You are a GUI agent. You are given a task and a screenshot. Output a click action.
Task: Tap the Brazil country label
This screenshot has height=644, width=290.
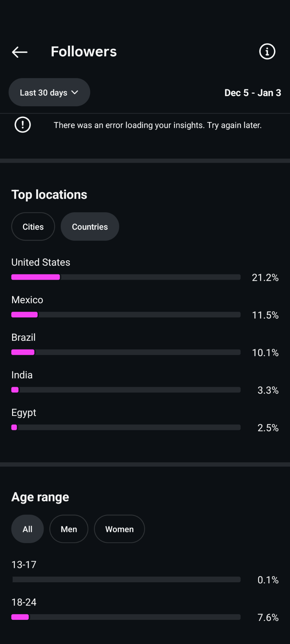pyautogui.click(x=23, y=337)
